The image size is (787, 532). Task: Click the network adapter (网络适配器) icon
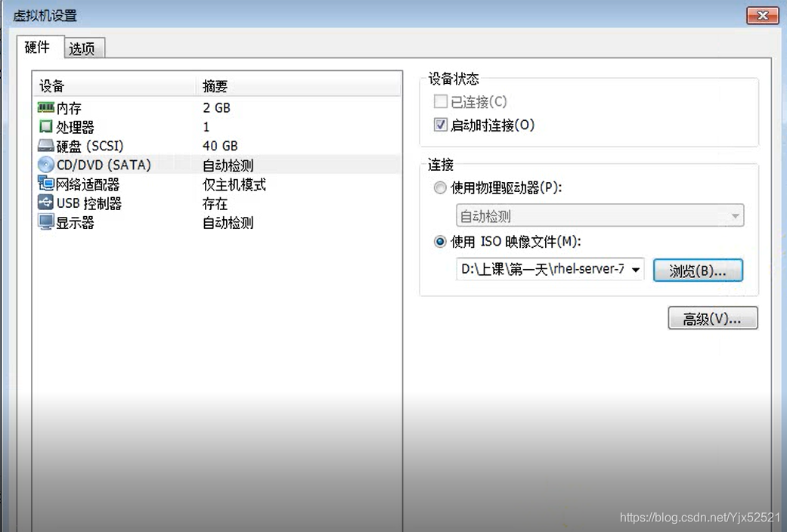pos(45,184)
